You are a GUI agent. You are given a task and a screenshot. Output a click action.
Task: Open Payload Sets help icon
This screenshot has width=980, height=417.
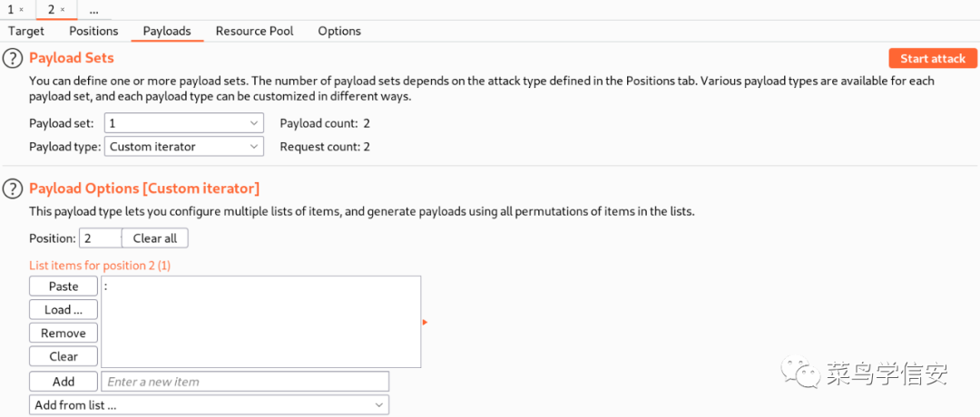12,59
